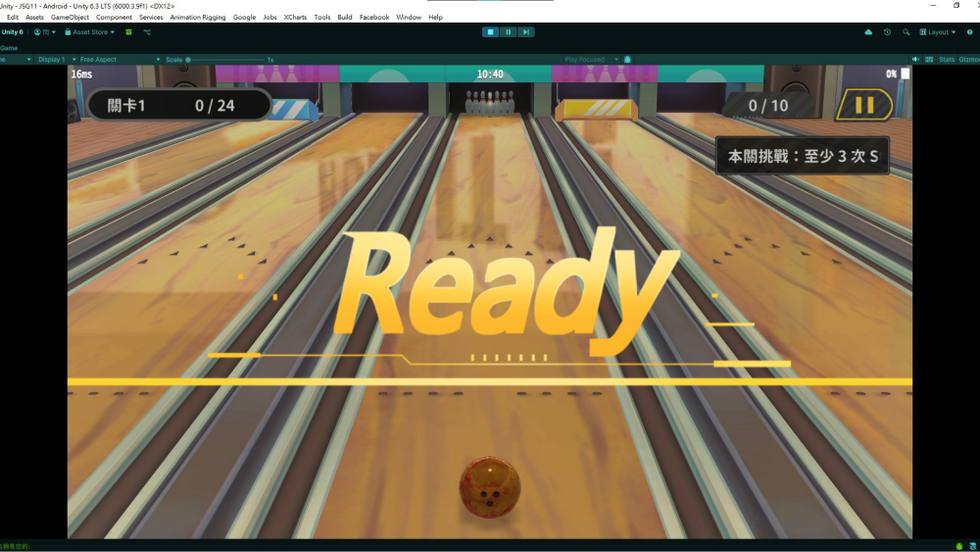Open the Asset Store dropdown
Image resolution: width=980 pixels, height=552 pixels.
coord(90,32)
